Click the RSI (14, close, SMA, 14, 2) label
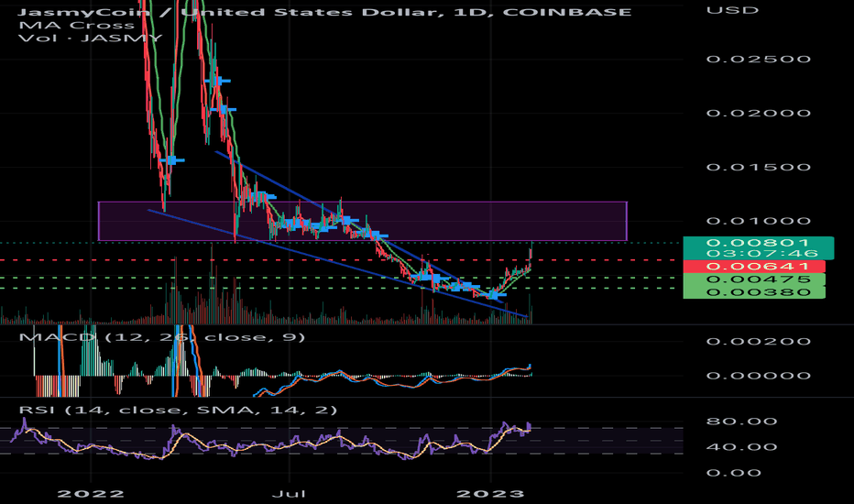 178,410
